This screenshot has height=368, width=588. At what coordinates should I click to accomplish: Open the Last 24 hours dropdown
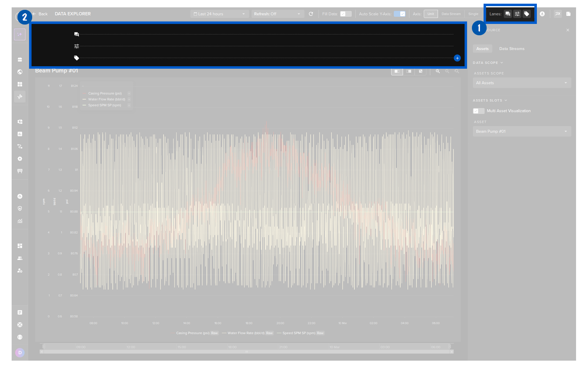pos(219,14)
